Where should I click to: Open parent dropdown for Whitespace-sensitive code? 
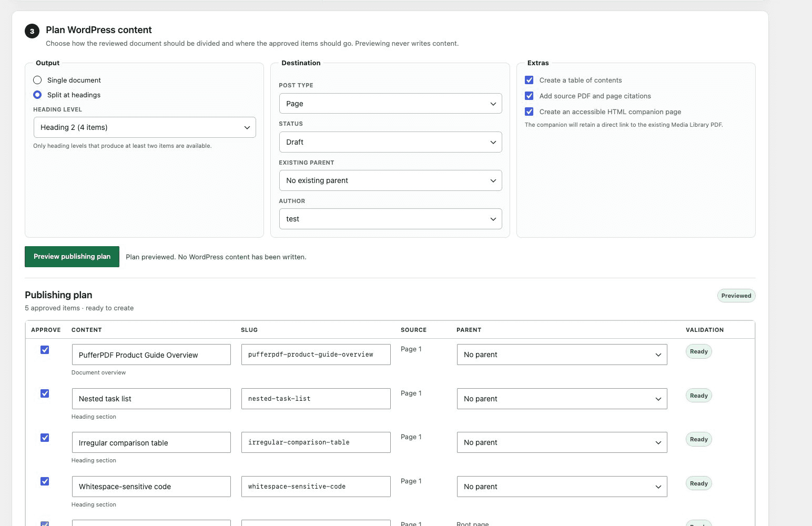[562, 487]
